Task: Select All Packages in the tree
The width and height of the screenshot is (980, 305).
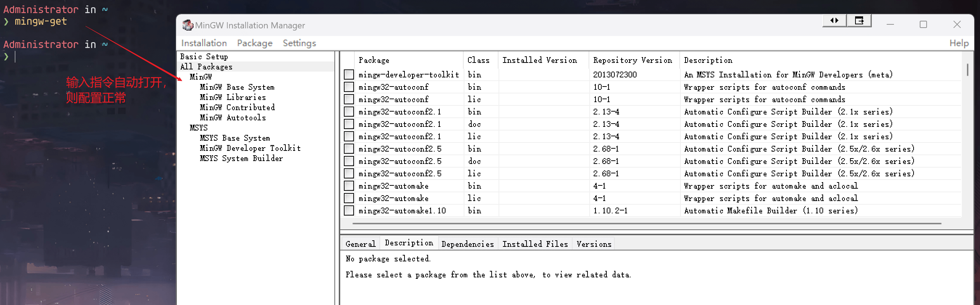Action: click(x=206, y=67)
